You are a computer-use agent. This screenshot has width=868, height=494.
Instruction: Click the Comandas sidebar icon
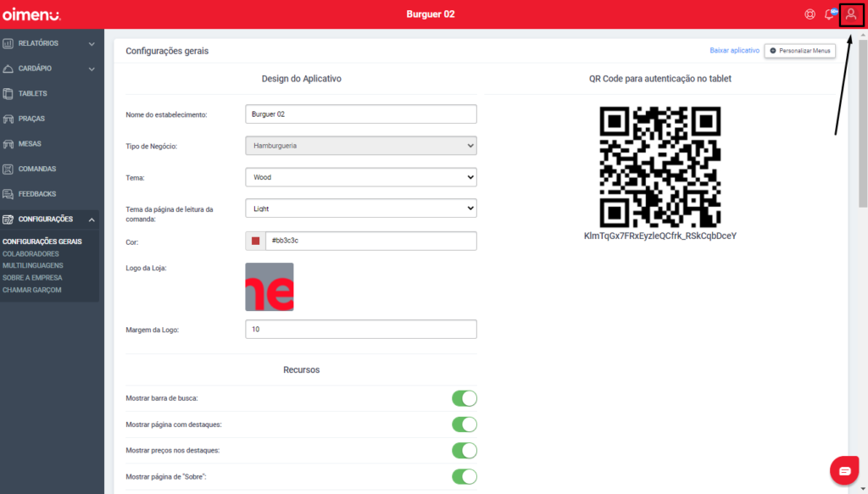(8, 169)
